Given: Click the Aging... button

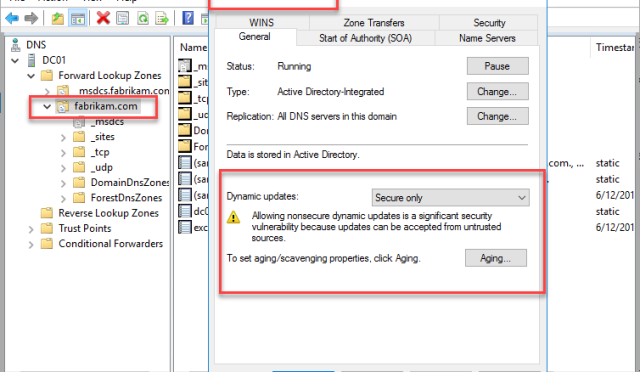Looking at the screenshot, I should 496,258.
